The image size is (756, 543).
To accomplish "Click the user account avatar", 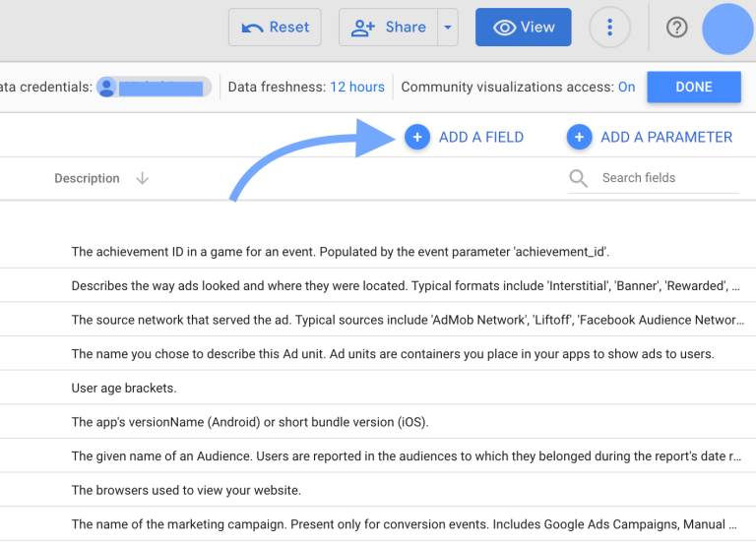I will click(x=727, y=28).
